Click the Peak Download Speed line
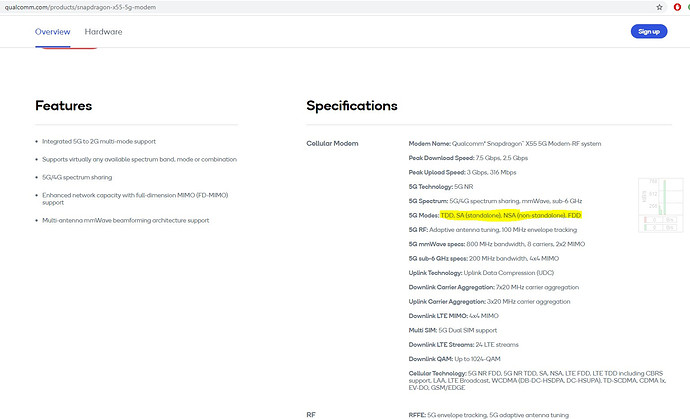 coord(468,158)
